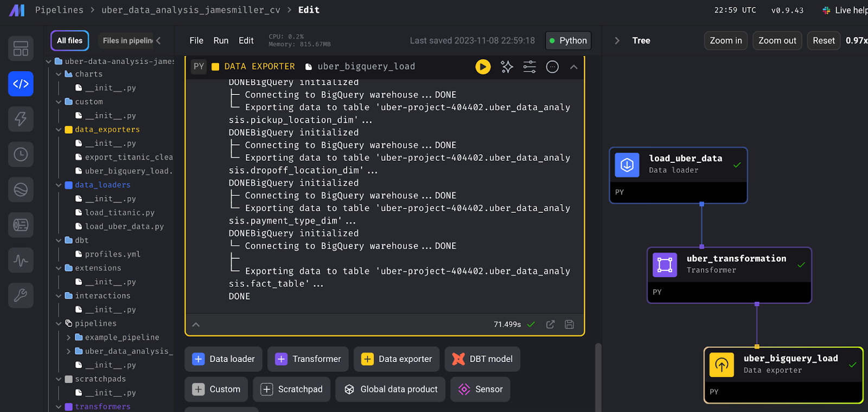The height and width of the screenshot is (412, 868).
Task: Run the uber_bigquery_load block with play button
Action: click(483, 67)
